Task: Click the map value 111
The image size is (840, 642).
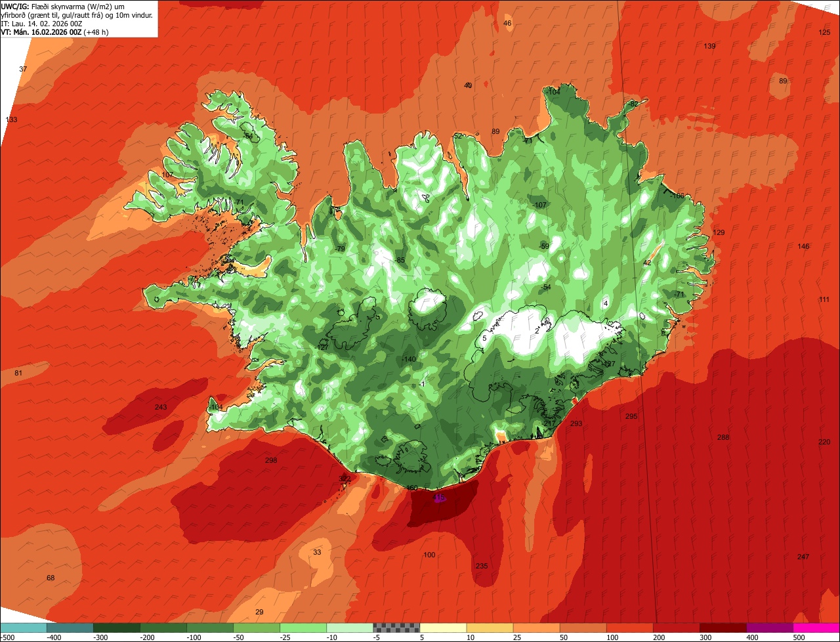Action: pyautogui.click(x=824, y=299)
